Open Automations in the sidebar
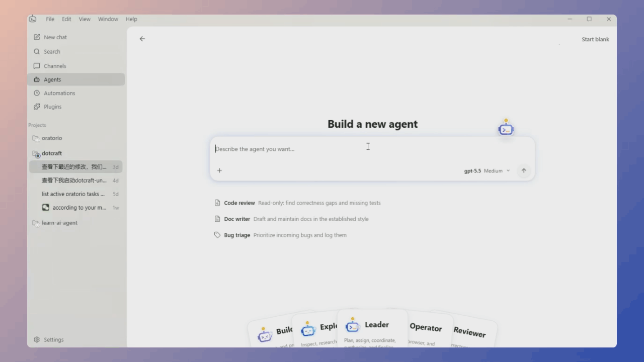The height and width of the screenshot is (362, 644). pyautogui.click(x=76, y=93)
